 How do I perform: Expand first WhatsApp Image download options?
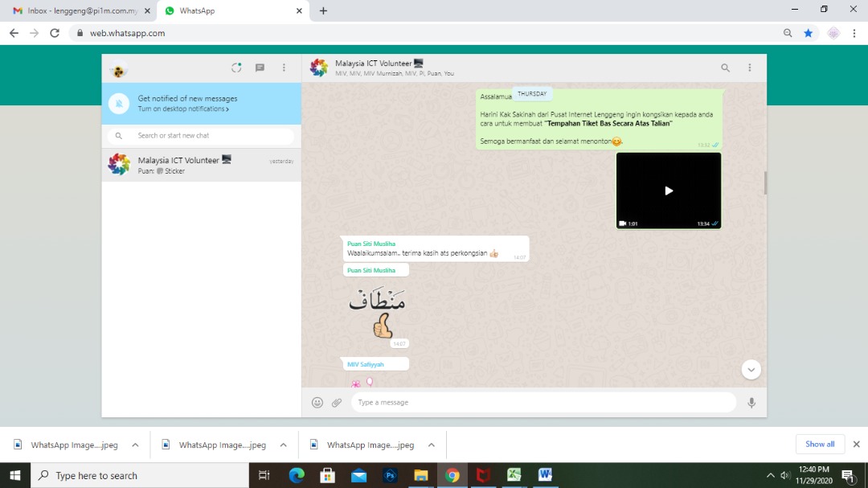135,445
